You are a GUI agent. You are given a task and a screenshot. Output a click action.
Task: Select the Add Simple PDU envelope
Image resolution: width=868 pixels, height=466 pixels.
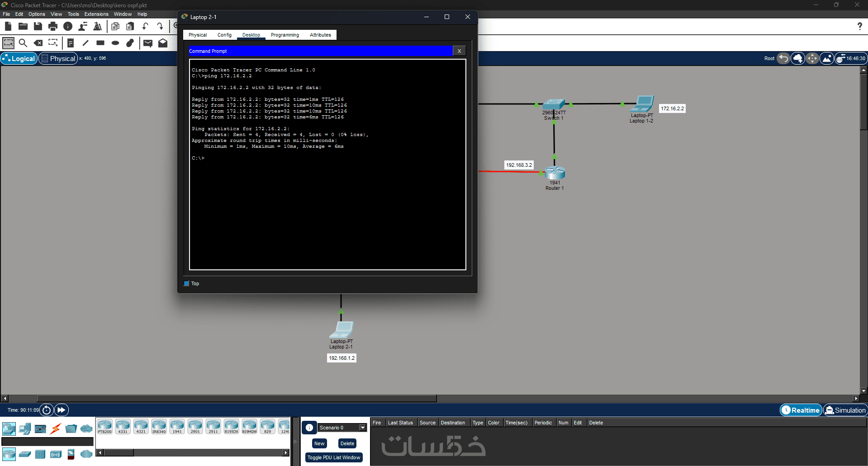(x=148, y=43)
